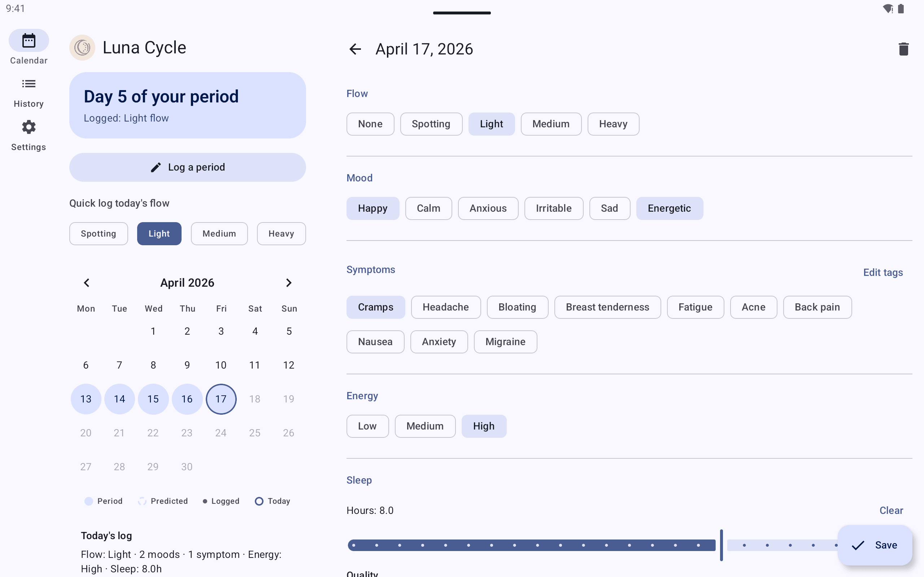Image resolution: width=924 pixels, height=577 pixels.
Task: Toggle the Cramps symptom chip
Action: click(375, 307)
